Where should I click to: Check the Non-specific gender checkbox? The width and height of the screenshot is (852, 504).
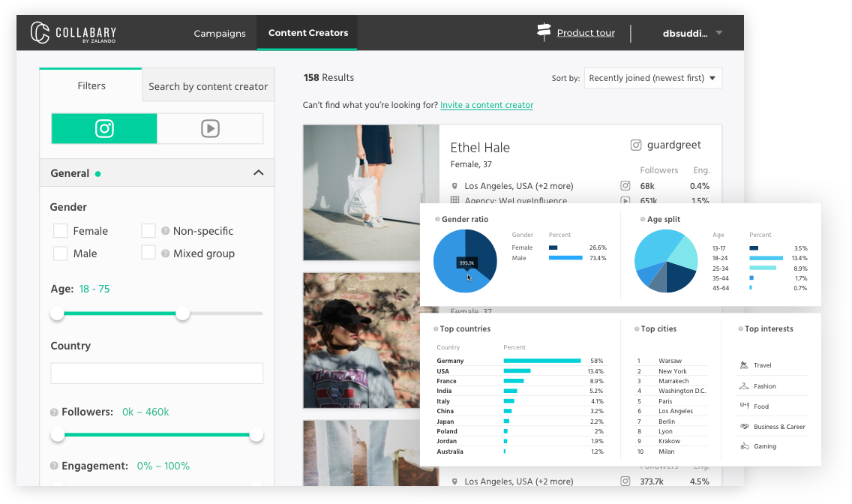(148, 231)
